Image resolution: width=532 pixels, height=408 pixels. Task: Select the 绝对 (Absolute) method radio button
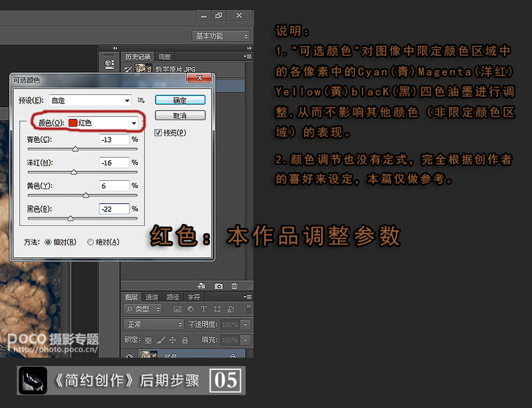[90, 242]
